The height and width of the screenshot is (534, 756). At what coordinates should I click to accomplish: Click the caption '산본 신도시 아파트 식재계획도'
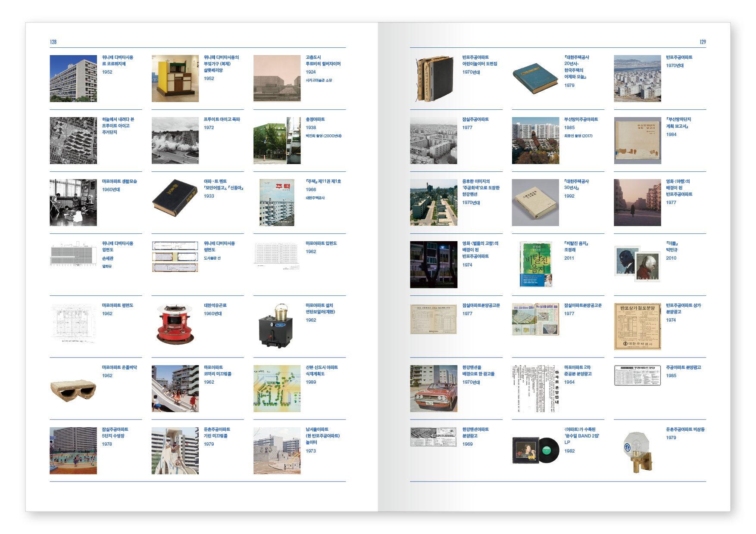[322, 370]
